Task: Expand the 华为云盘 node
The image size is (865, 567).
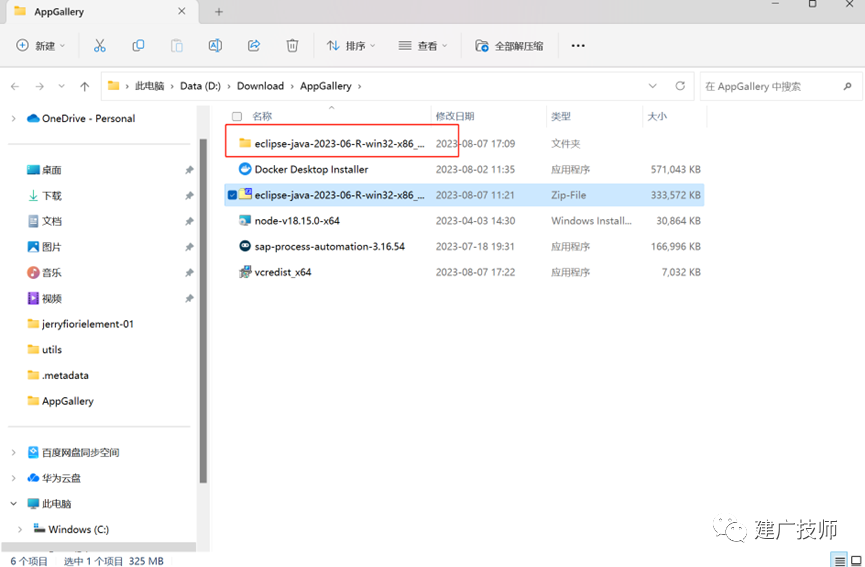Action: 13,478
